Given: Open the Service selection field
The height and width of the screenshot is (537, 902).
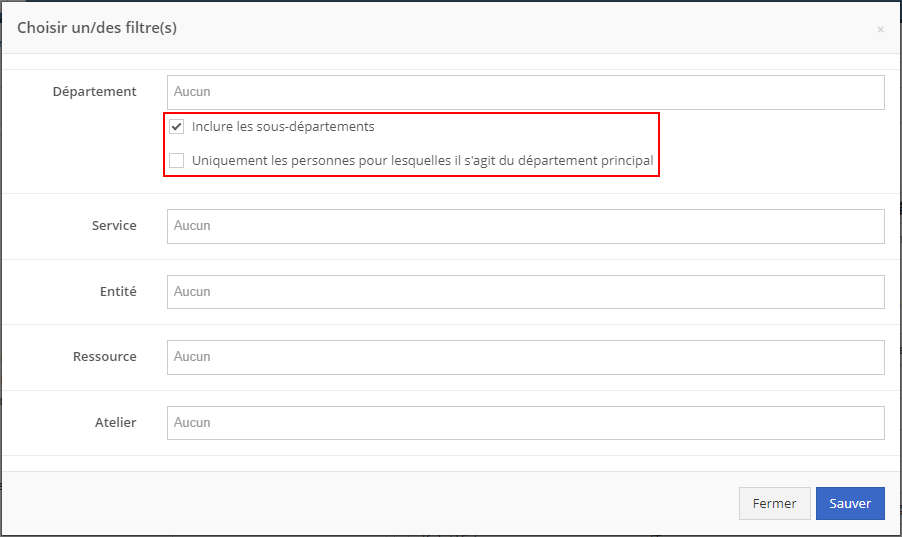Looking at the screenshot, I should pos(525,226).
